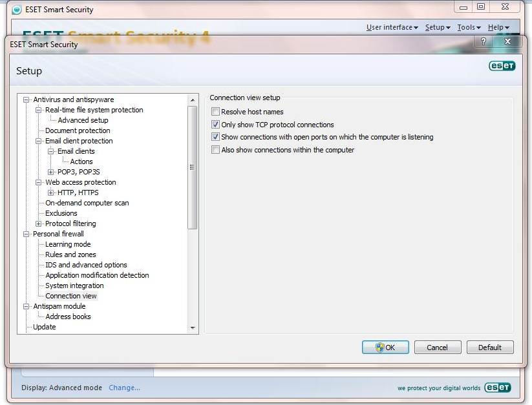The width and height of the screenshot is (532, 405).
Task: Select Antivirus and antispyware label
Action: 74,99
